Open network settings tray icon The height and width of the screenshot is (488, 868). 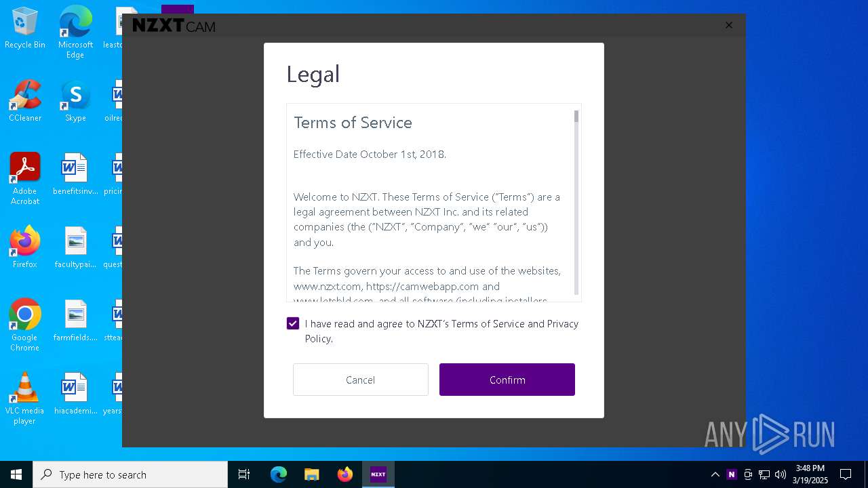764,474
